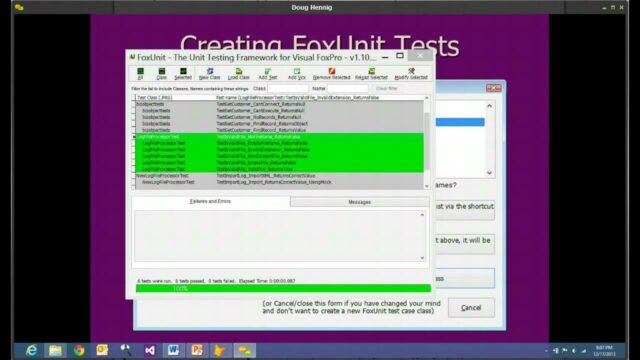Close the background dialog with red X
This screenshot has width=640, height=360.
click(494, 88)
